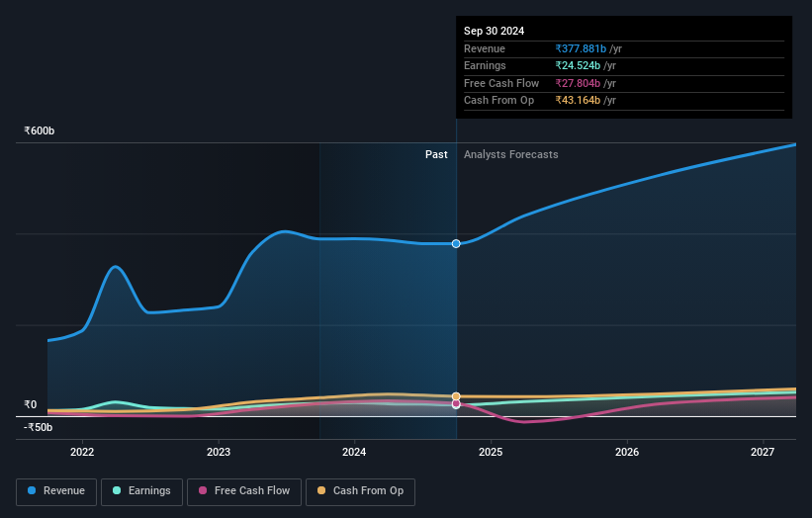The height and width of the screenshot is (518, 812).
Task: Click the blue Revenue data point marker
Action: pyautogui.click(x=456, y=244)
